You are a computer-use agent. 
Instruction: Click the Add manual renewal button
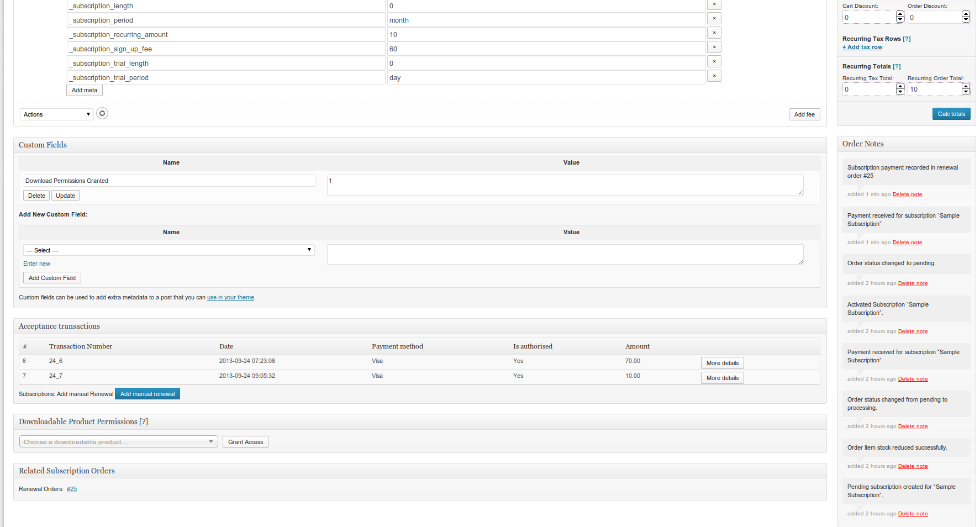click(x=147, y=393)
